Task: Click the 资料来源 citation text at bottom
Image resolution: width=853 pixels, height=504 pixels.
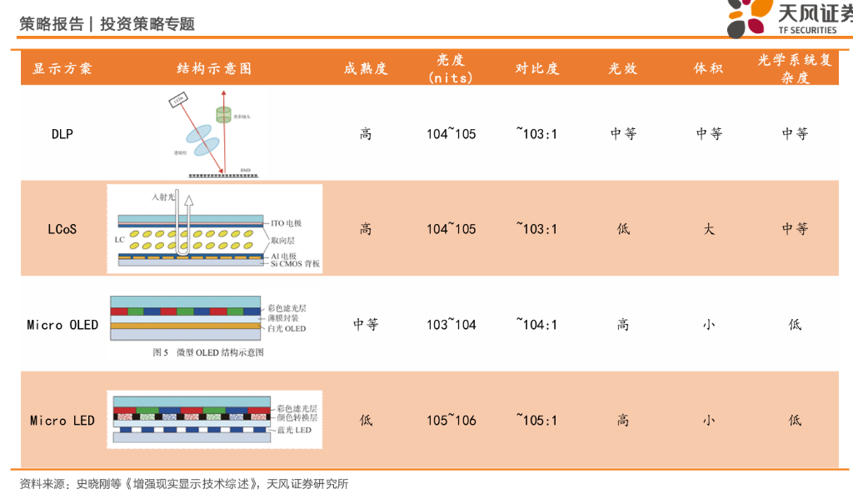Action: pyautogui.click(x=183, y=484)
